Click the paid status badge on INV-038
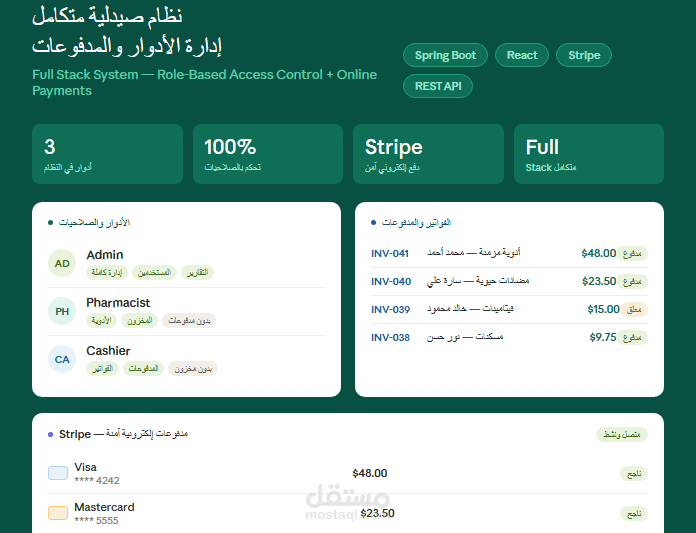Viewport: 696px width, 533px height. coord(633,337)
